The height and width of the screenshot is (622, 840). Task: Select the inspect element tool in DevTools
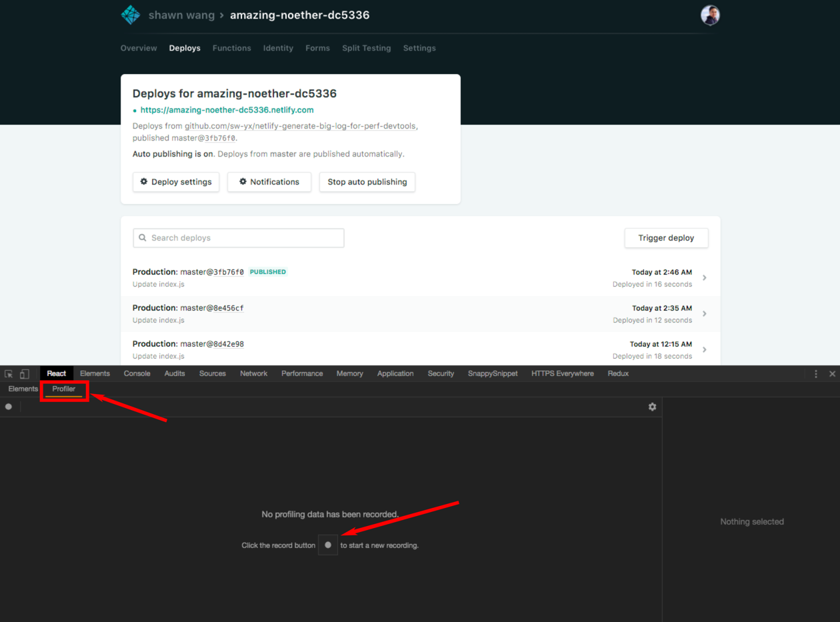pos(8,373)
